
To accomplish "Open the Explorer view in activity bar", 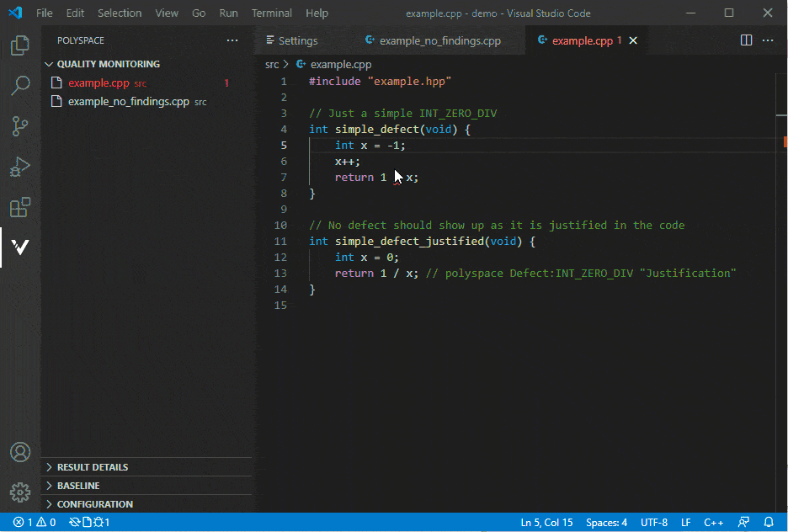I will click(20, 45).
